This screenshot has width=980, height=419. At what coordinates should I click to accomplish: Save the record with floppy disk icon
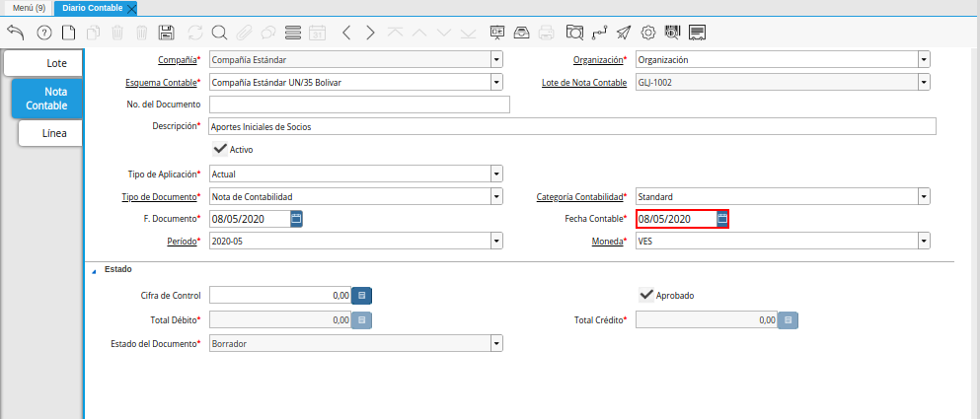166,33
